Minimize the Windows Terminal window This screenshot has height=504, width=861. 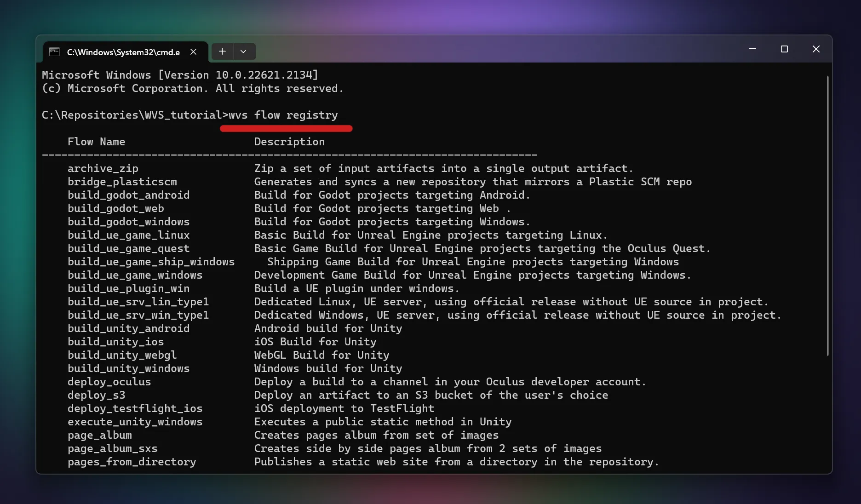point(752,49)
